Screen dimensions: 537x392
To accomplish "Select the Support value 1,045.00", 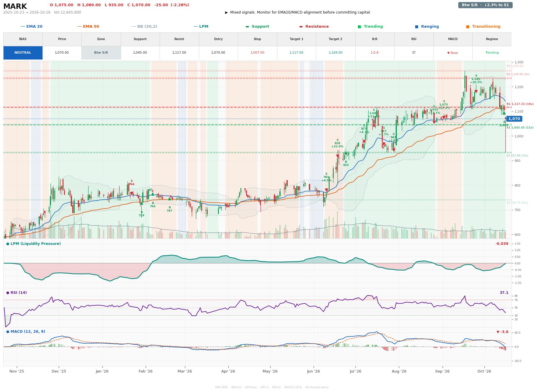I will point(140,53).
